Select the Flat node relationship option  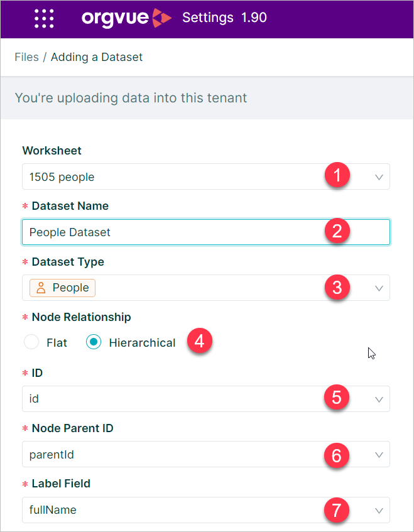point(31,342)
